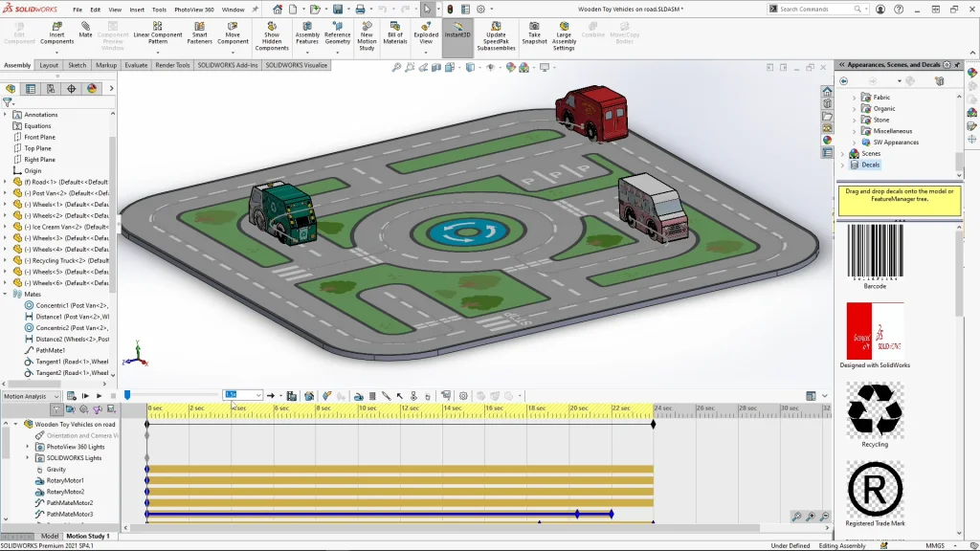Click the timeline playhead slider handle

click(126, 395)
